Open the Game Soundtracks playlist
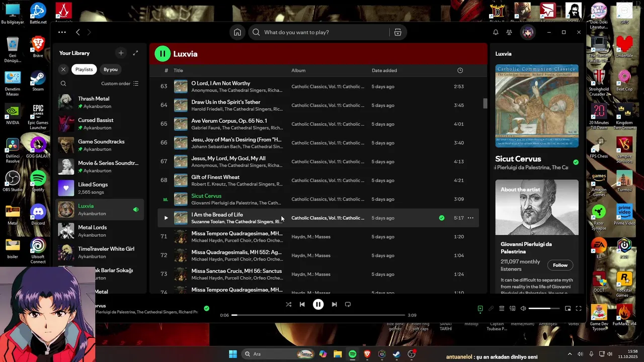The height and width of the screenshot is (362, 644). [x=100, y=145]
